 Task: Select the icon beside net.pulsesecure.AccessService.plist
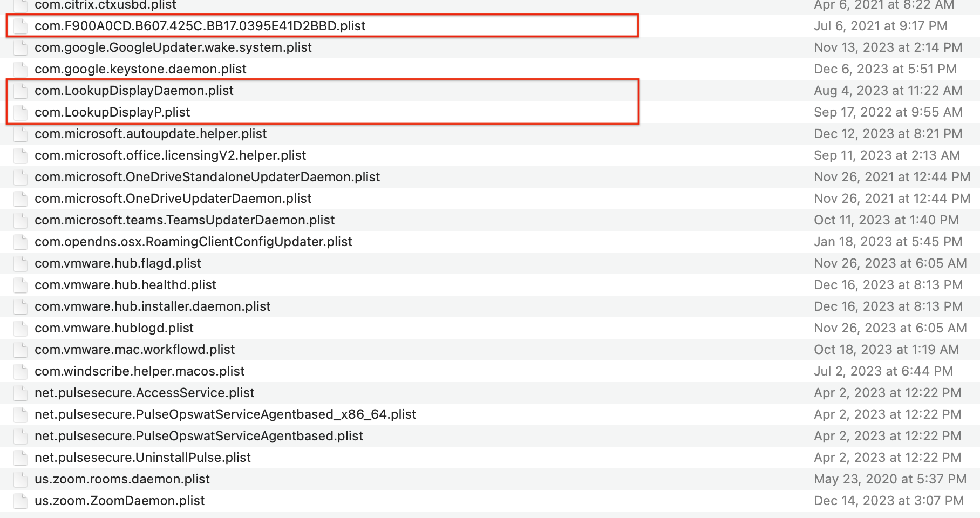point(20,393)
